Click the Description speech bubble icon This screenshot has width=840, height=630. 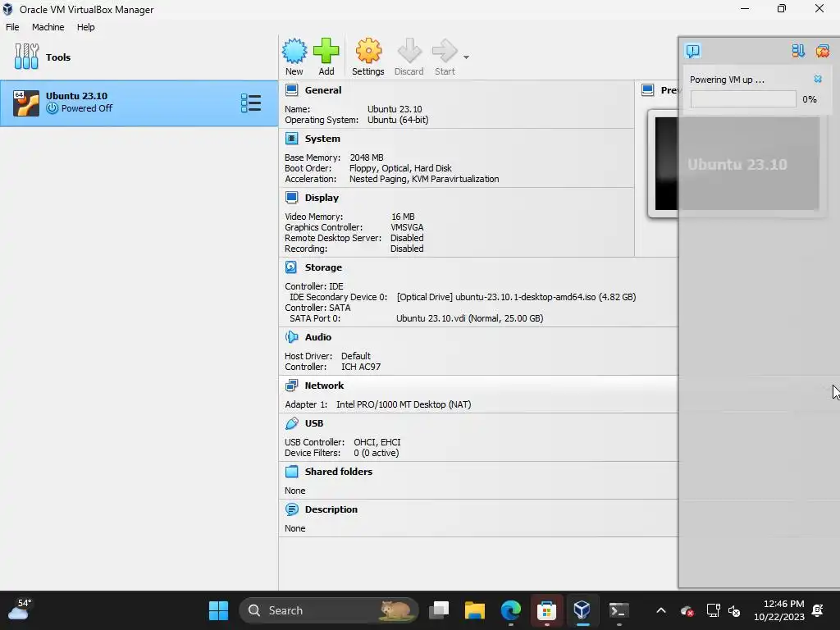pos(291,509)
